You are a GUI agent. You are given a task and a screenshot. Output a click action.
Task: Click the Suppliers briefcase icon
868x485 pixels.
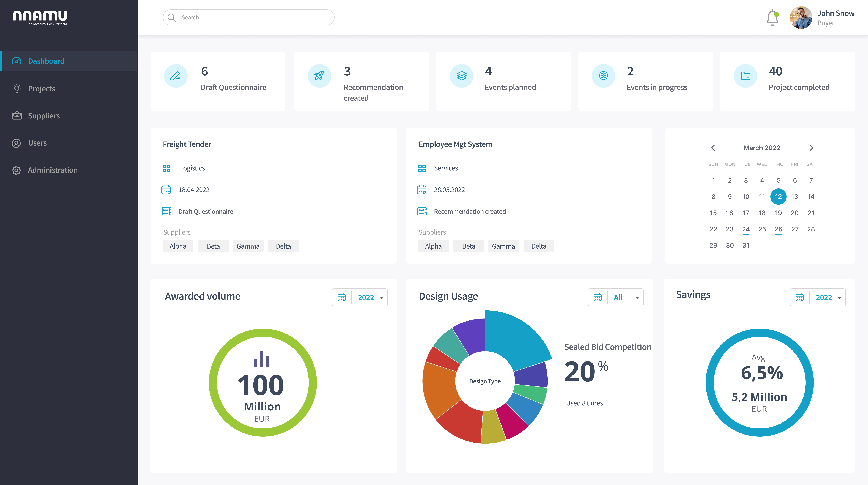(x=17, y=116)
